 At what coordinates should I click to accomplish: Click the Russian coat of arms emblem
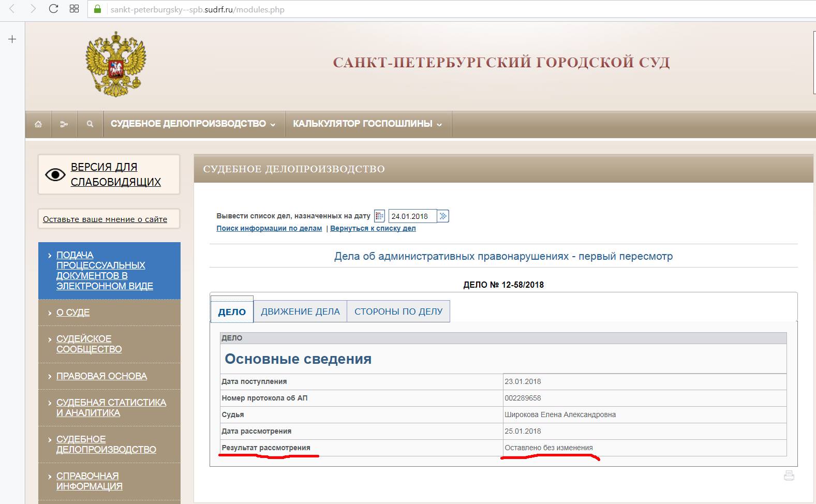click(x=116, y=64)
